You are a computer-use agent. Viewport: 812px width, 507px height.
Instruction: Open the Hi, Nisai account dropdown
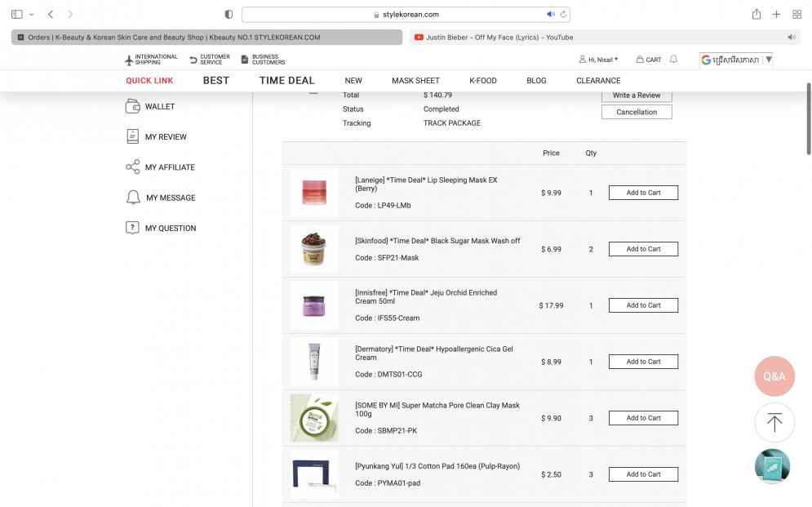598,60
